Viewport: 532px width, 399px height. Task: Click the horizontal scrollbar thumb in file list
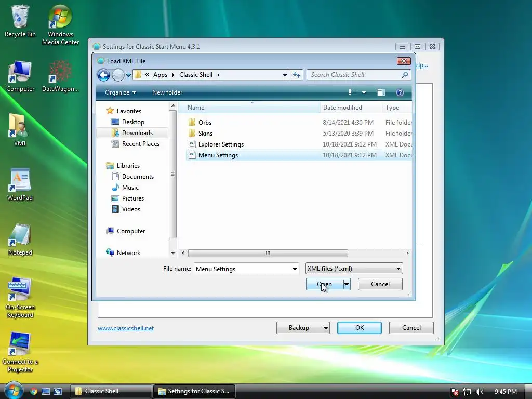coord(268,253)
